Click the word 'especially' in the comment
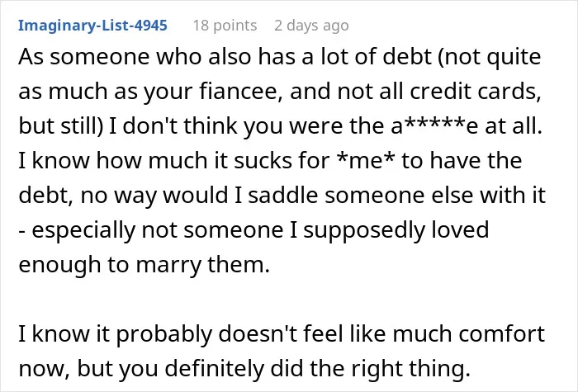 [83, 230]
